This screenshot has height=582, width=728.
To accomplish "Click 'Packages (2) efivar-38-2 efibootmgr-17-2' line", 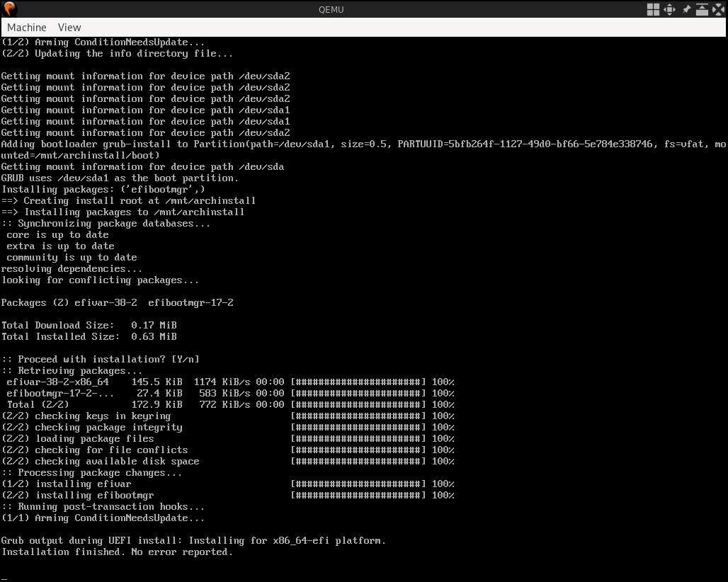I will pyautogui.click(x=117, y=302).
